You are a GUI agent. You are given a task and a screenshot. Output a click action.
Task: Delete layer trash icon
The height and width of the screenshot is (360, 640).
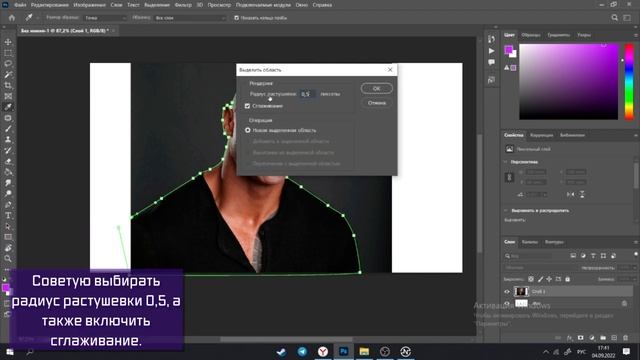[625, 338]
